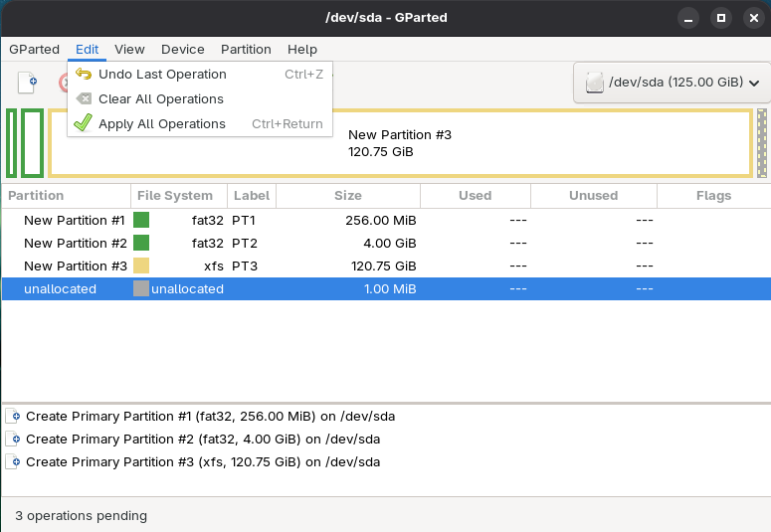Select New Partition #3 block in disk map
Image resolution: width=771 pixels, height=532 pixels.
(400, 143)
